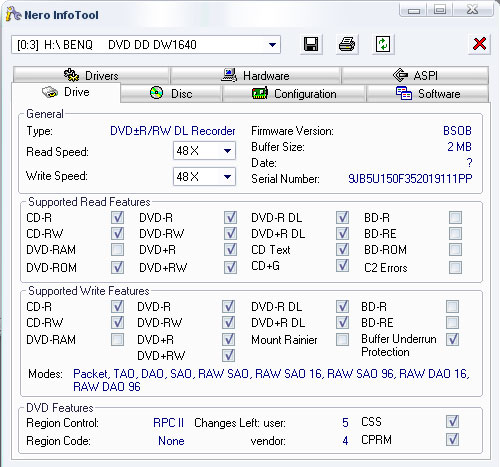Toggle DVD-R checkbox in Supported Read Features
This screenshot has width=500, height=467.
click(x=230, y=218)
